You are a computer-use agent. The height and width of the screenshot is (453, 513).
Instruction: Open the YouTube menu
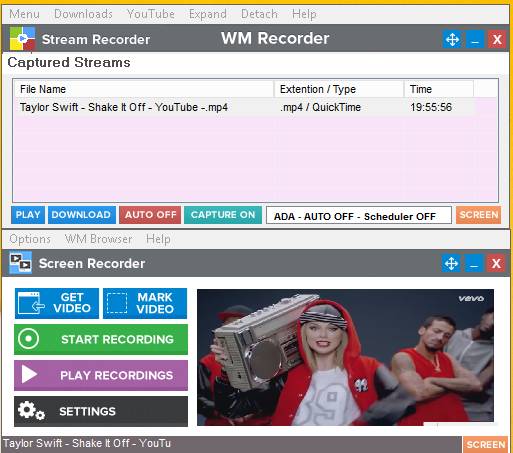(151, 14)
